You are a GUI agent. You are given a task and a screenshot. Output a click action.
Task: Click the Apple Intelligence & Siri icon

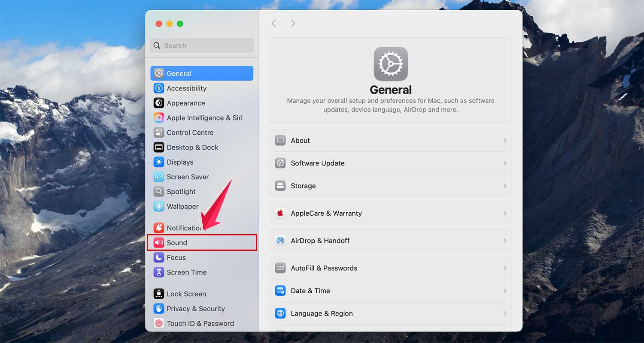(159, 117)
